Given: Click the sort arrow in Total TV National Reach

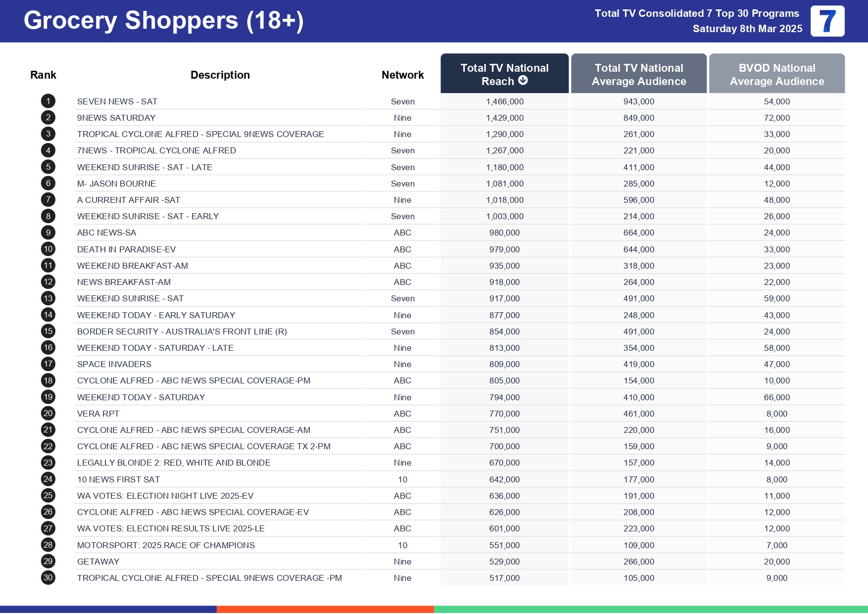Looking at the screenshot, I should tap(523, 81).
